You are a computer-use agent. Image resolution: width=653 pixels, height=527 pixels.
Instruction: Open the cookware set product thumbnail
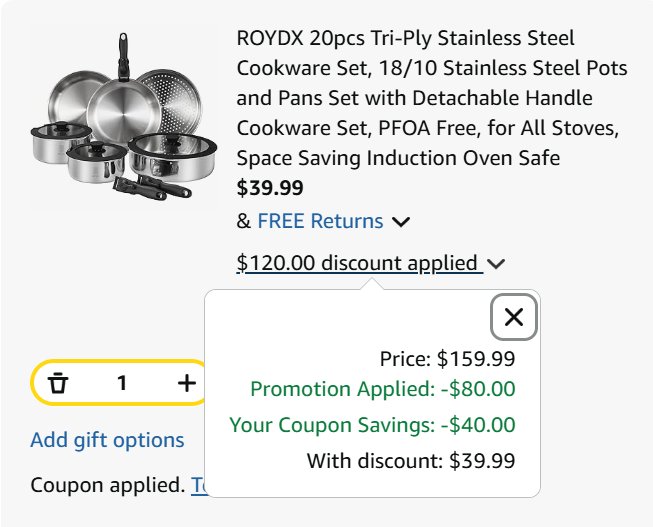click(123, 118)
